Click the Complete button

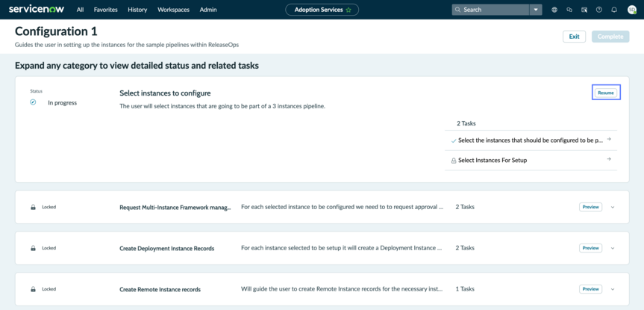click(x=610, y=36)
